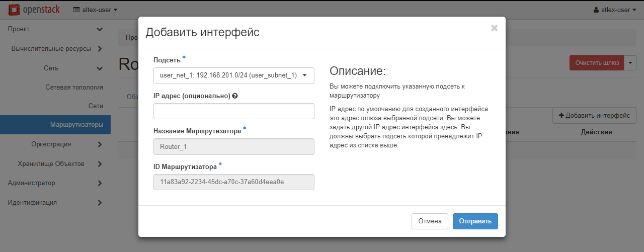Expand the Администратор section
The height and width of the screenshot is (252, 644).
click(55, 183)
